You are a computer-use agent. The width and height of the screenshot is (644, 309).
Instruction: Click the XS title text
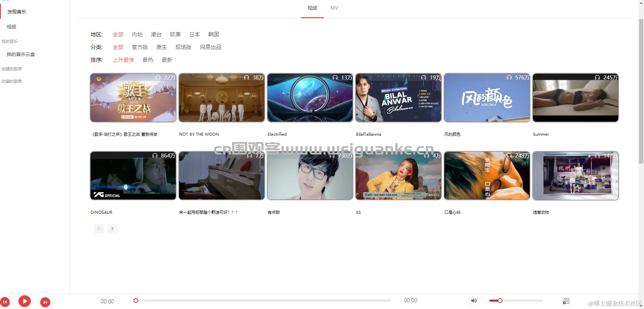pos(358,212)
